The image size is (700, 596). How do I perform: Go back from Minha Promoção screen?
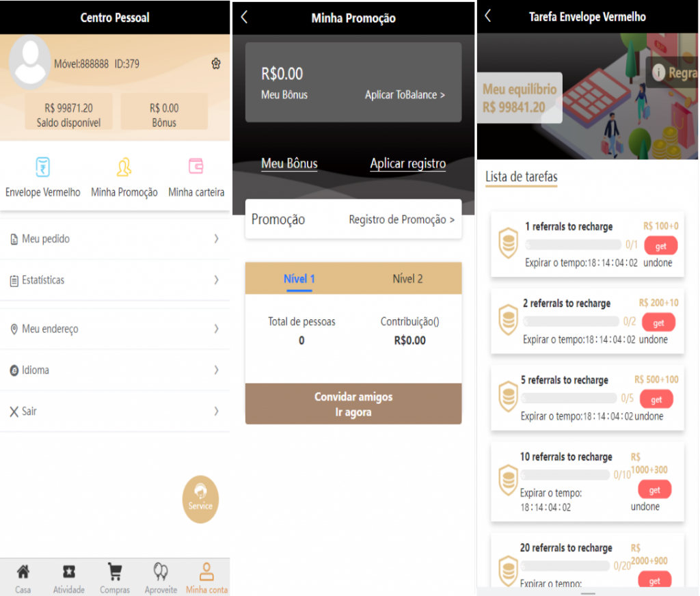point(245,18)
